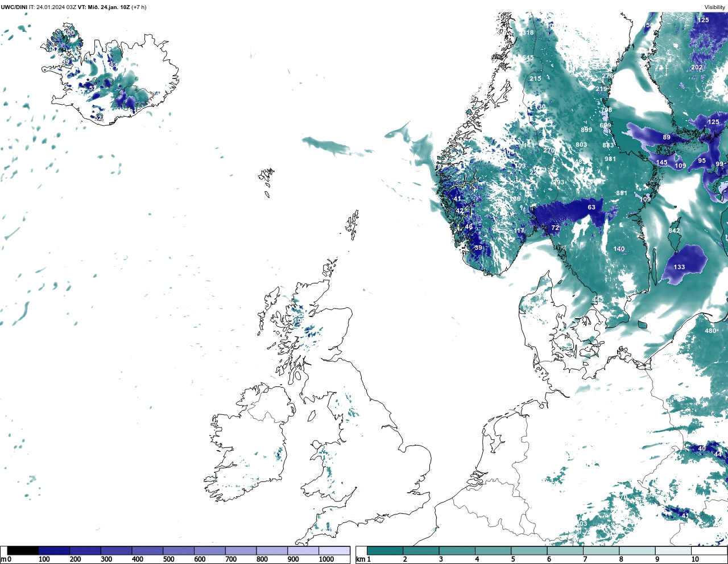Click the '881' visibility value
The height and width of the screenshot is (564, 728).
[x=622, y=193]
